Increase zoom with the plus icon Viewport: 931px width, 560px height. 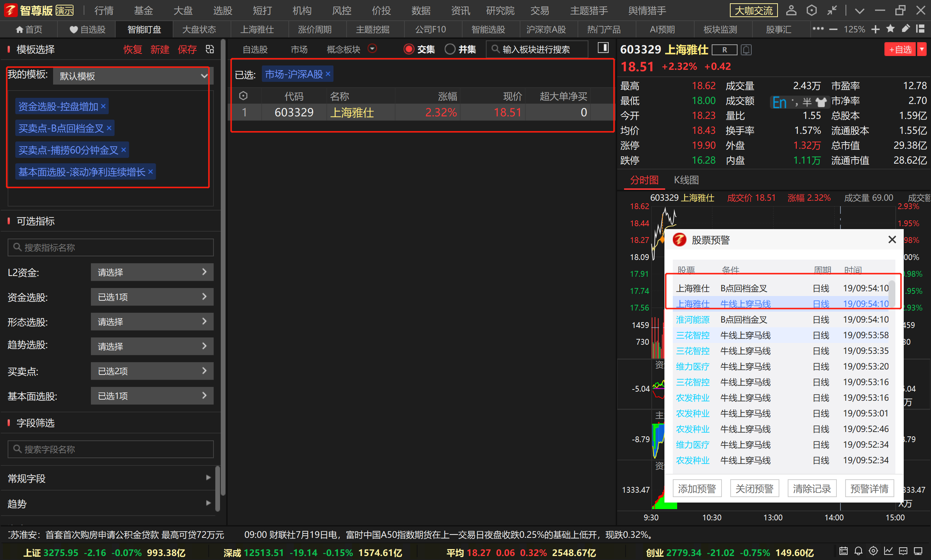tap(875, 29)
